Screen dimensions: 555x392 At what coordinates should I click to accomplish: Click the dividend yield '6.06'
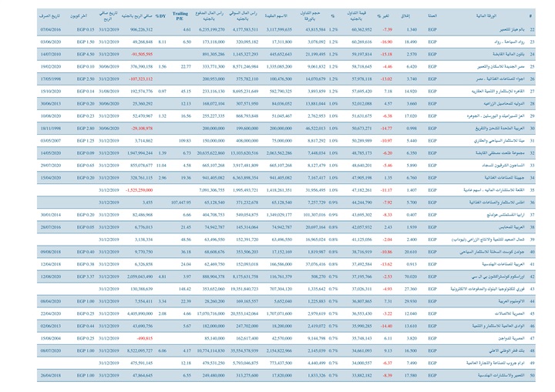162,352
